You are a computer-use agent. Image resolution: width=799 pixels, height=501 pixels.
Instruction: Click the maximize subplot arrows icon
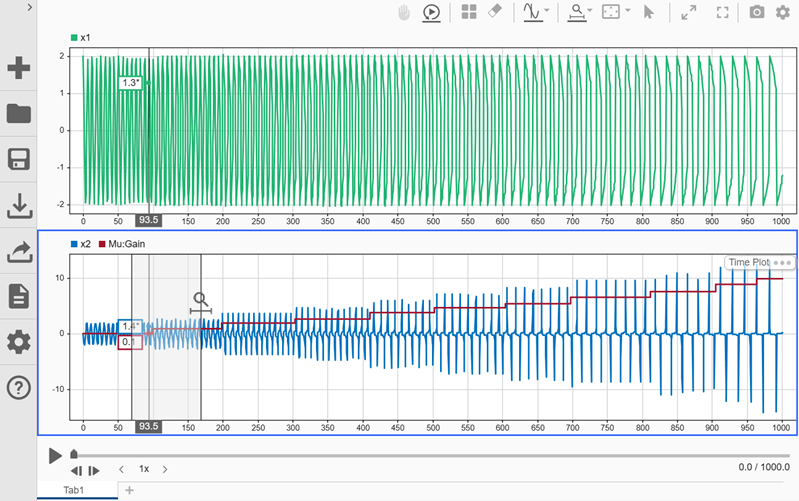tap(688, 13)
